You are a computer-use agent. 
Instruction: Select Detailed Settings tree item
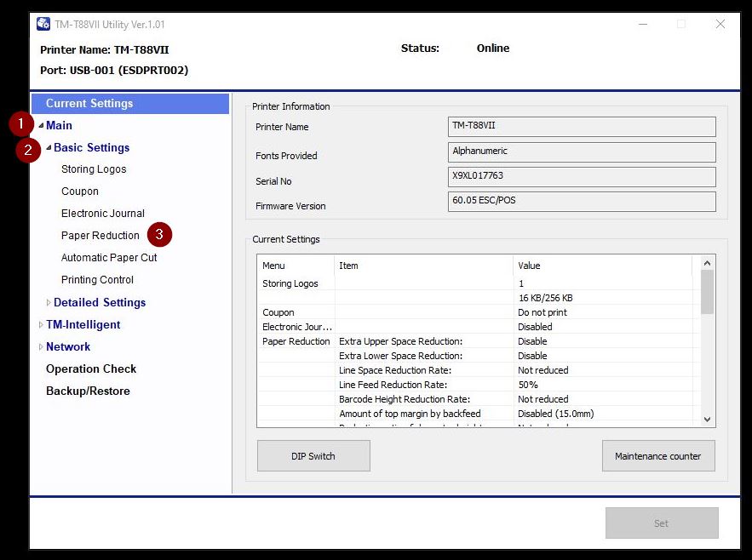pyautogui.click(x=100, y=302)
